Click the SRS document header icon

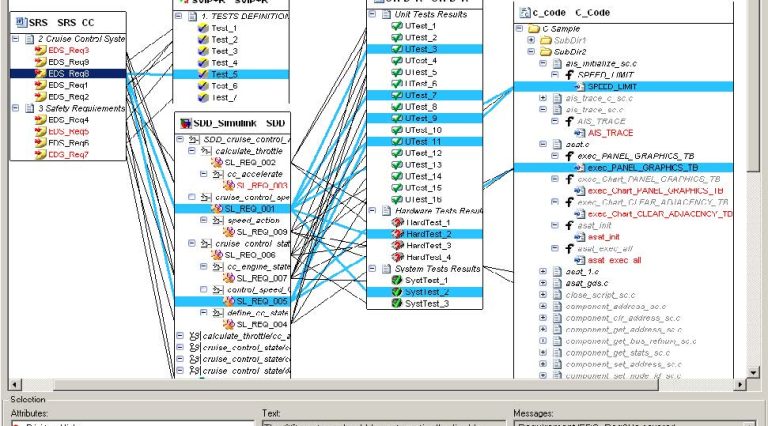point(19,22)
